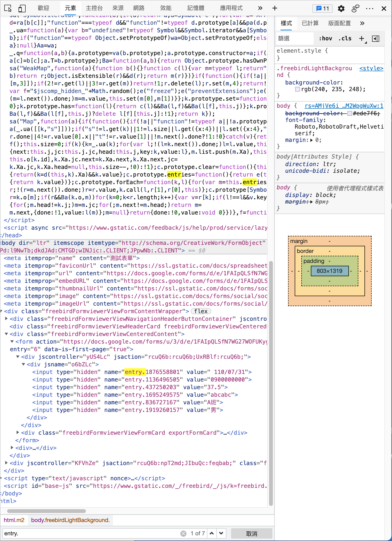Screen dimensions: 392x541
Task: Open the rs=AMjVe6i stylesheet link
Action: point(344,106)
